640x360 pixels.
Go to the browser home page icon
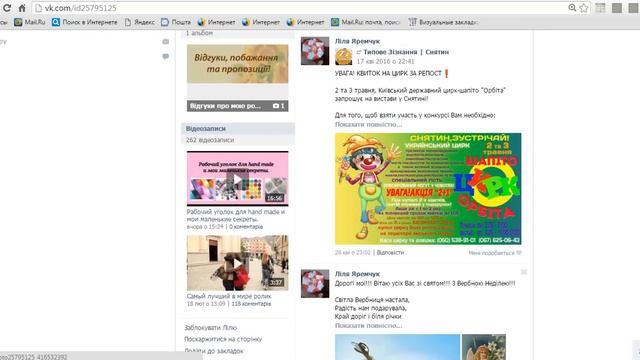tap(22, 8)
